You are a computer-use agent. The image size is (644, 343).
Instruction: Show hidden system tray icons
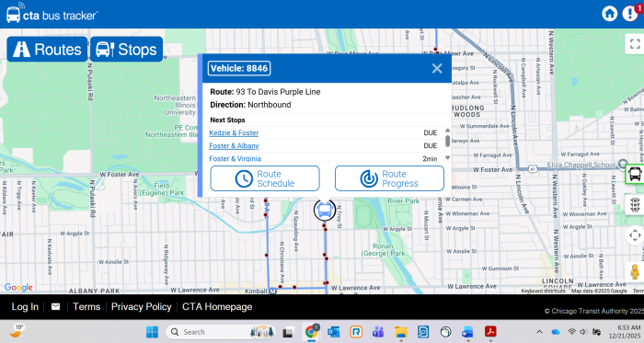[539, 332]
